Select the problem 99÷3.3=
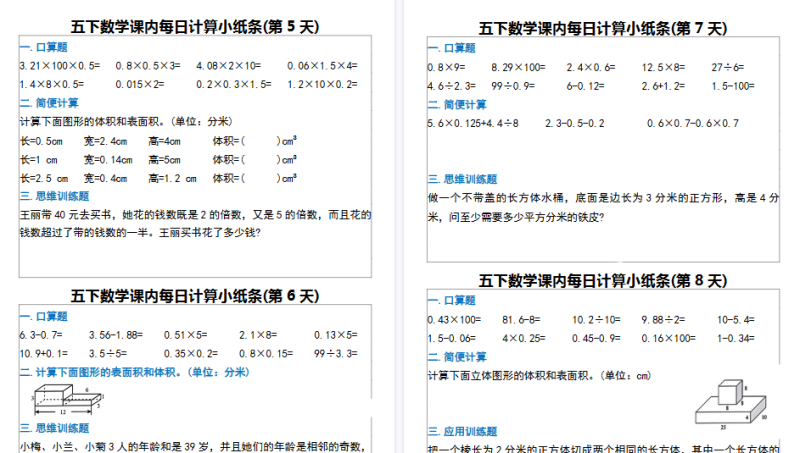This screenshot has width=800, height=453. [x=336, y=354]
